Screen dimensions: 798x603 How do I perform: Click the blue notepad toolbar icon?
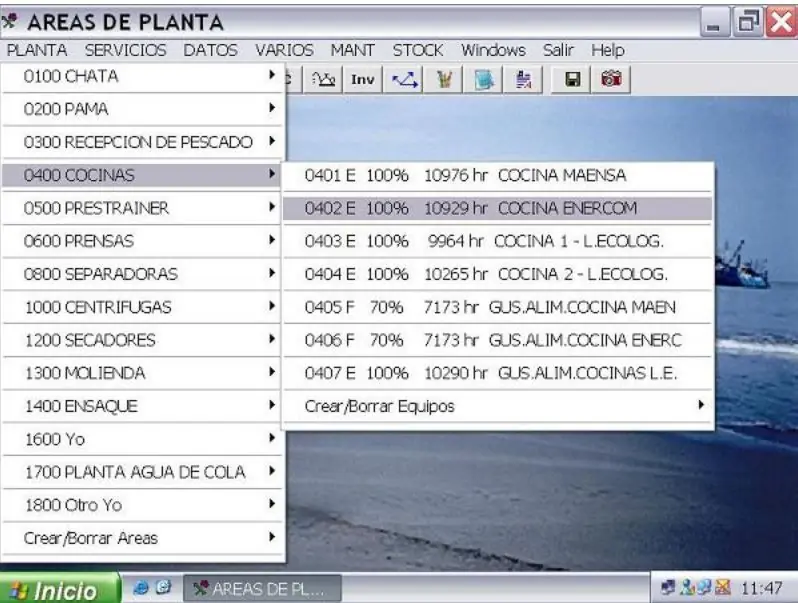(x=483, y=79)
